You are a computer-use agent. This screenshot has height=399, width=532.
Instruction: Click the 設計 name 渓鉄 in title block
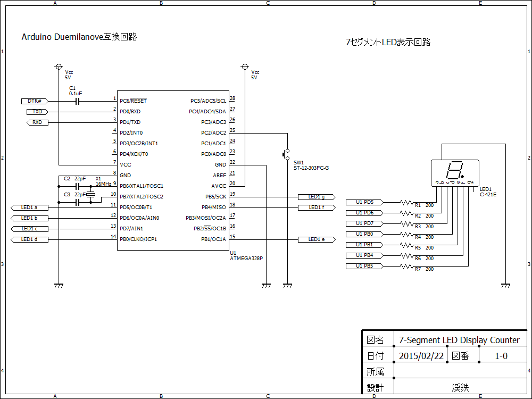click(461, 387)
